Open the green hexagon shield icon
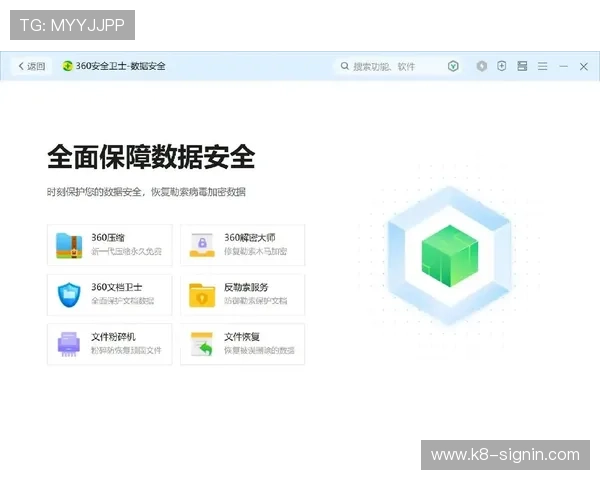This screenshot has height=480, width=600. pyautogui.click(x=453, y=66)
